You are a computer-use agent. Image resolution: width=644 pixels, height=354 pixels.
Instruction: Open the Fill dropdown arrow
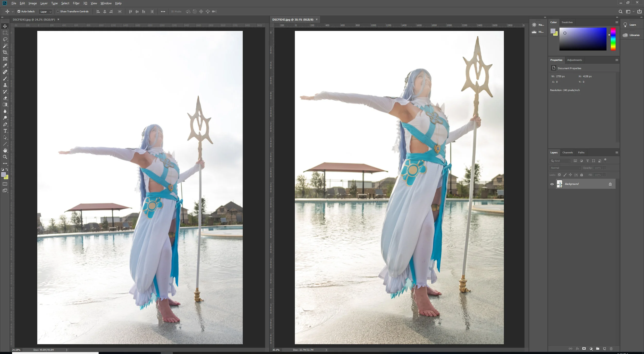(x=604, y=175)
